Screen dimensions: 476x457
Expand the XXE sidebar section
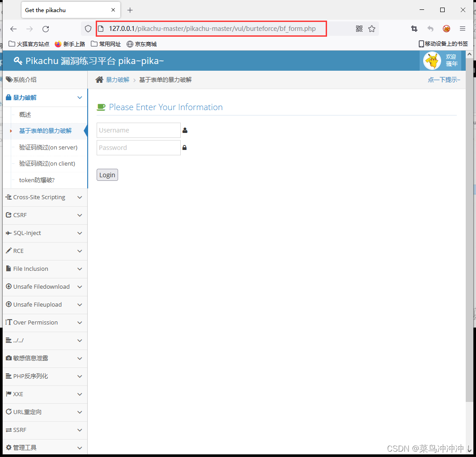(x=45, y=394)
